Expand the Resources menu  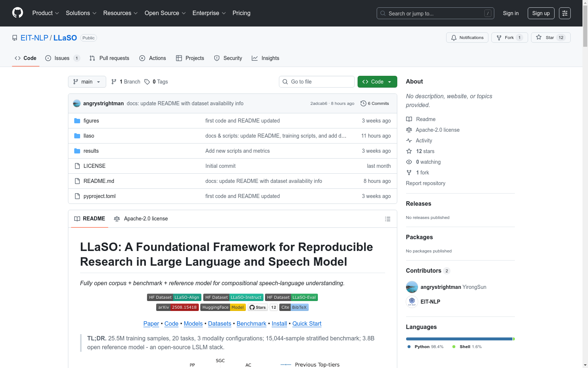click(x=121, y=13)
